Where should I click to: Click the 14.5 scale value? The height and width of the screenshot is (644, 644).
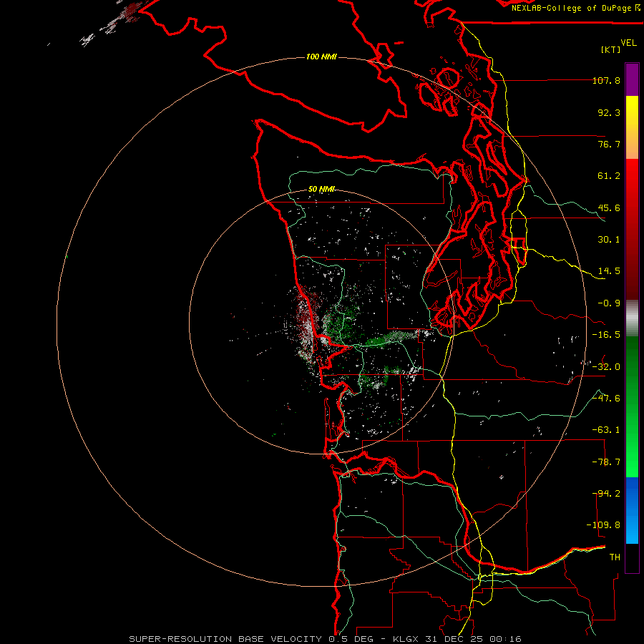609,271
